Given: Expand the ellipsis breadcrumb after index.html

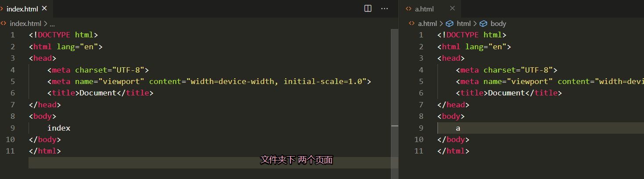Looking at the screenshot, I should [52, 24].
